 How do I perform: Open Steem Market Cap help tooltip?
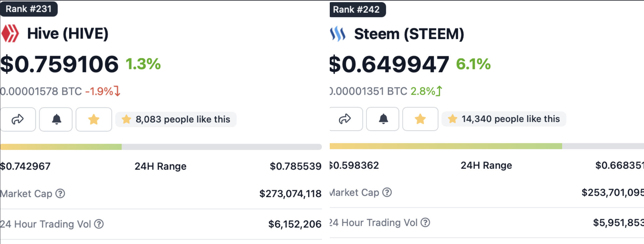point(387,192)
